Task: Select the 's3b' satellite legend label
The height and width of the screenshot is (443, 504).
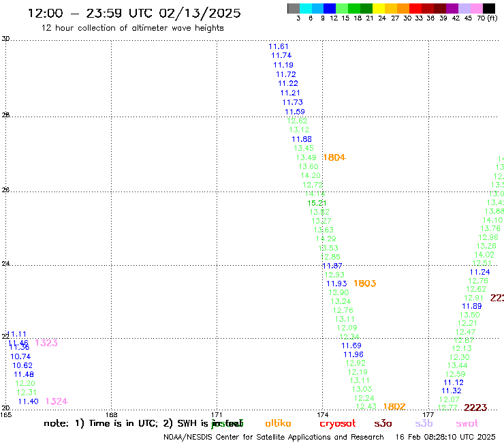Action: point(424,423)
